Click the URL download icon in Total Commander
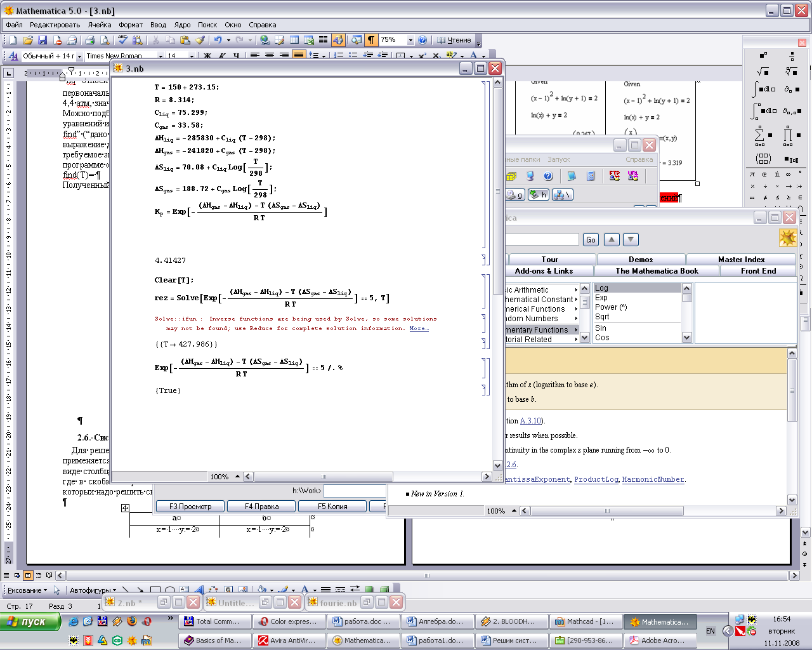Image resolution: width=812 pixels, height=650 pixels. click(633, 176)
